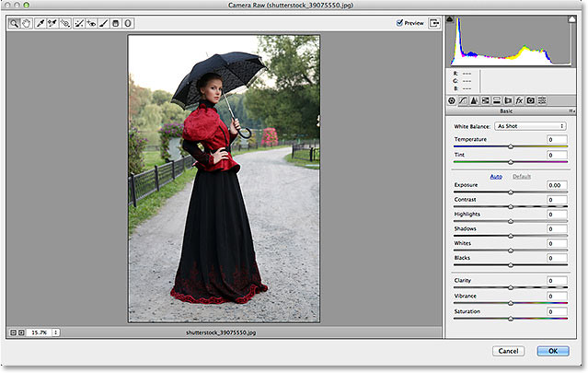Click the Shadows slider handle
This screenshot has height=373, width=588.
coord(511,236)
